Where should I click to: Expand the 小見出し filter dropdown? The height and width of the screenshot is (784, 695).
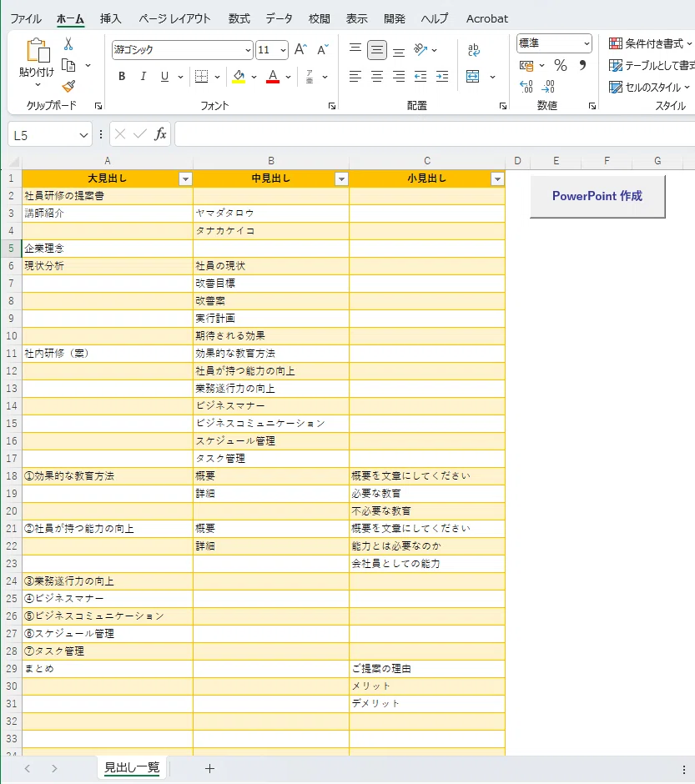point(497,179)
